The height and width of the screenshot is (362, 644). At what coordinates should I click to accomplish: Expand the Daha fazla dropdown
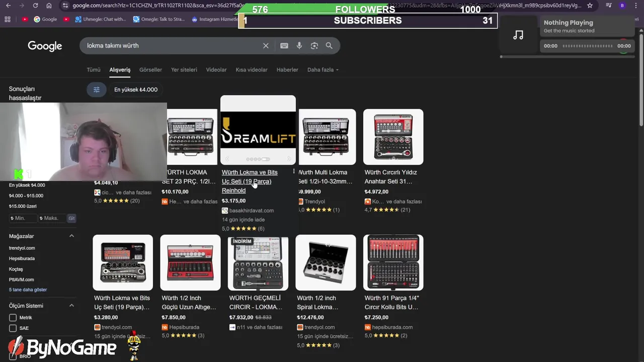pos(323,70)
